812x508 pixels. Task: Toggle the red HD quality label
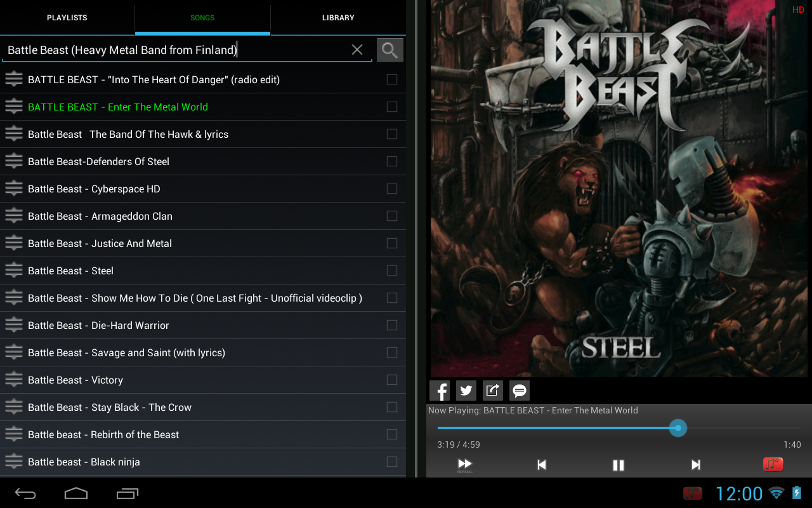coord(798,10)
